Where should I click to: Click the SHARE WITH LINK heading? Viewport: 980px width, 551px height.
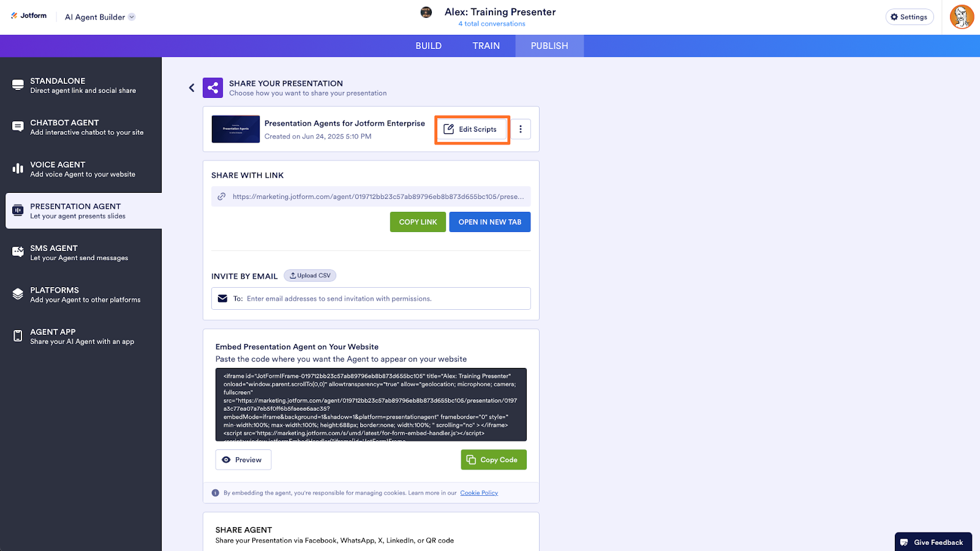247,176
